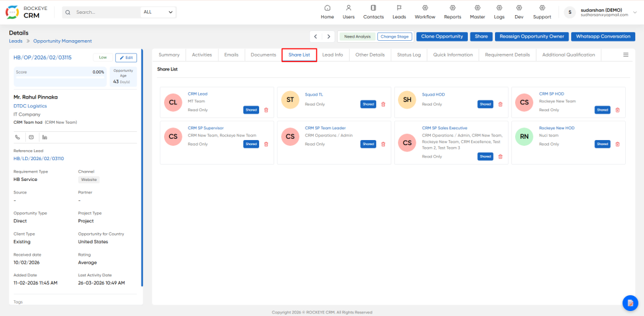The image size is (644, 316).
Task: Click the Share button in header
Action: 481,36
